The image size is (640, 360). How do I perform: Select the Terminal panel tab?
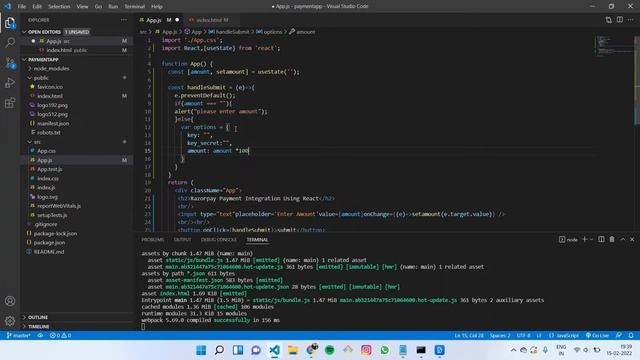(x=258, y=240)
